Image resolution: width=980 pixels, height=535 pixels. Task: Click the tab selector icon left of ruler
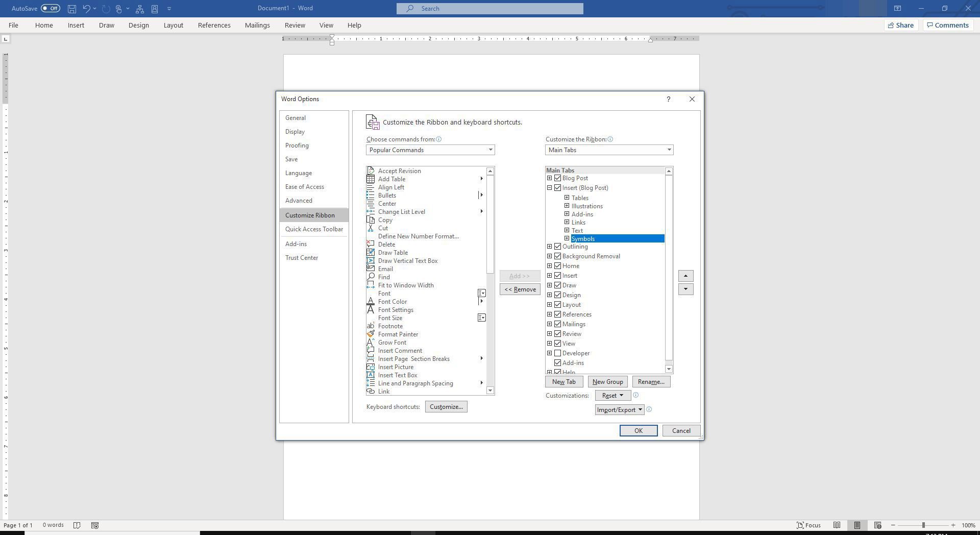[x=6, y=39]
